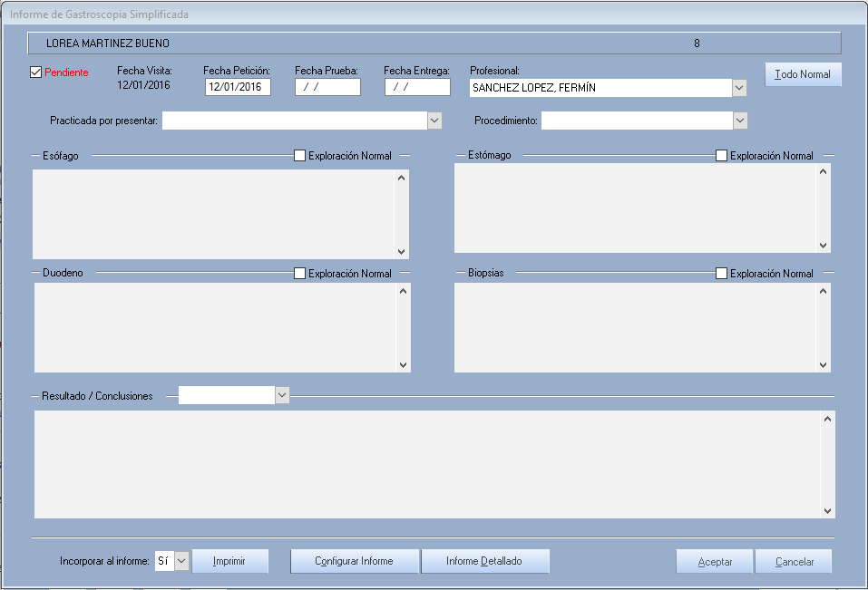Screen dimensions: 868x590
Task: Uncheck the Pendiente checkbox
Action: point(36,73)
